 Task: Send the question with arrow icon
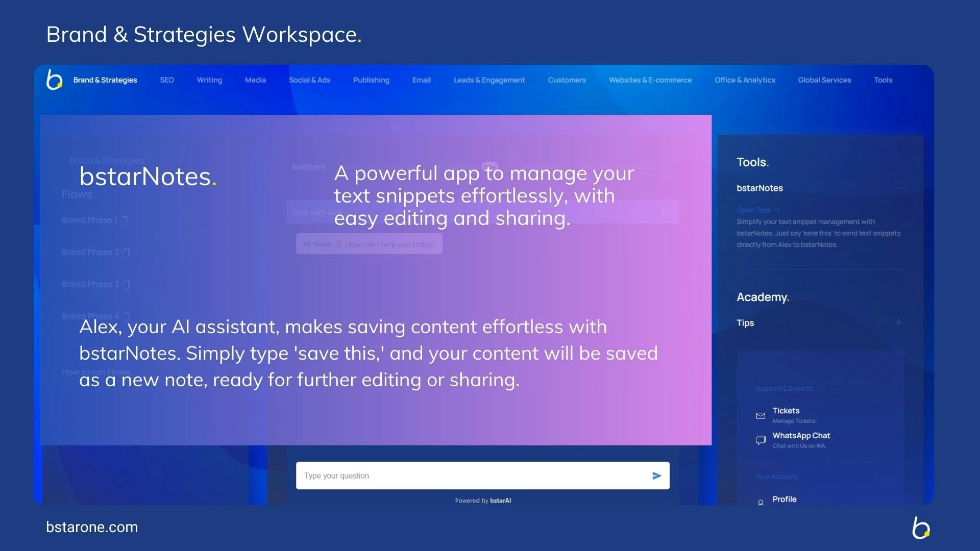pyautogui.click(x=656, y=475)
